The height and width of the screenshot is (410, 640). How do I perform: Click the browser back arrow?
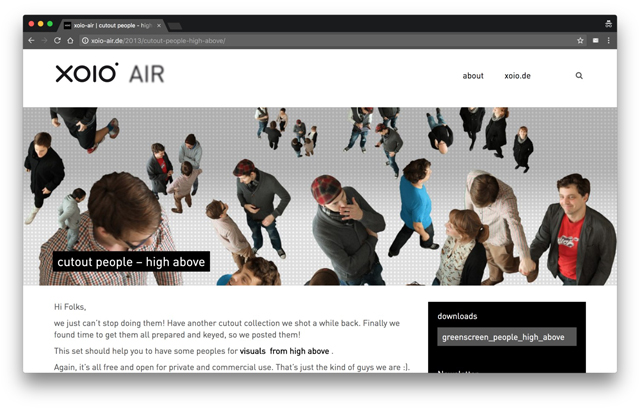coord(31,41)
